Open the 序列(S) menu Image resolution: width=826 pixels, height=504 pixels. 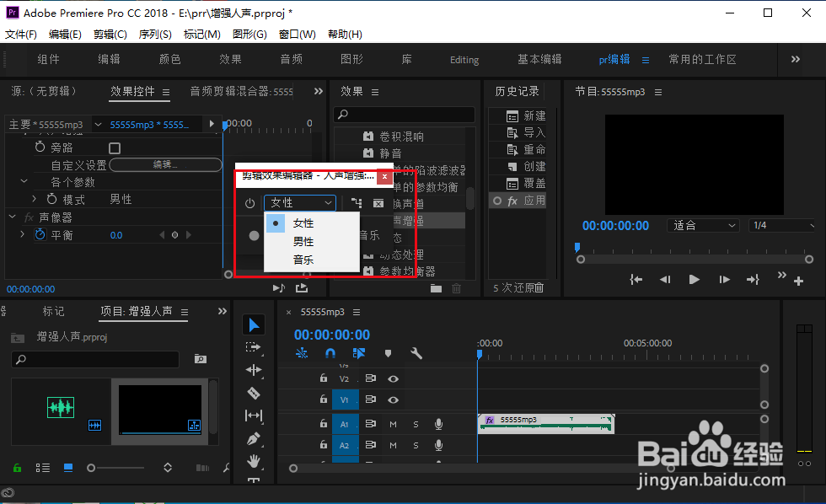tap(155, 35)
